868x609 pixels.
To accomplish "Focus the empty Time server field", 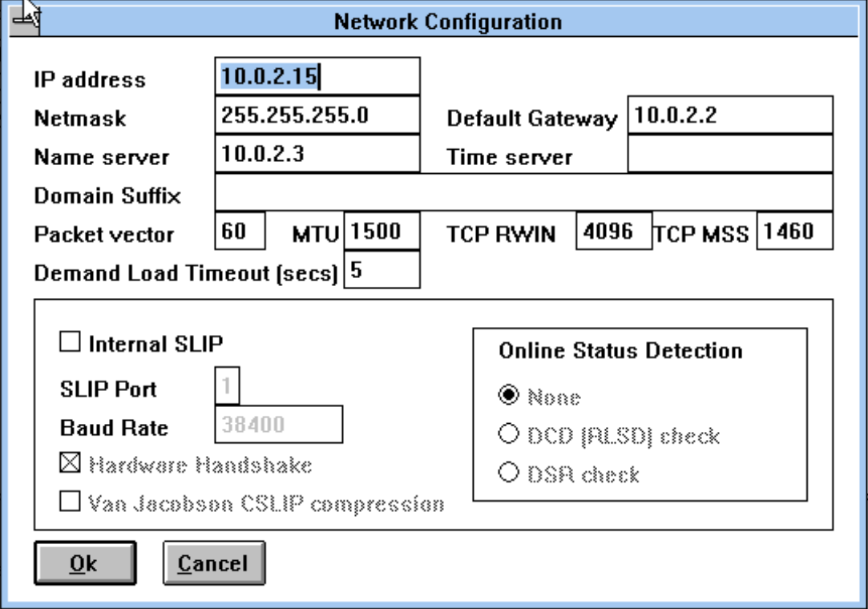I will (x=729, y=153).
